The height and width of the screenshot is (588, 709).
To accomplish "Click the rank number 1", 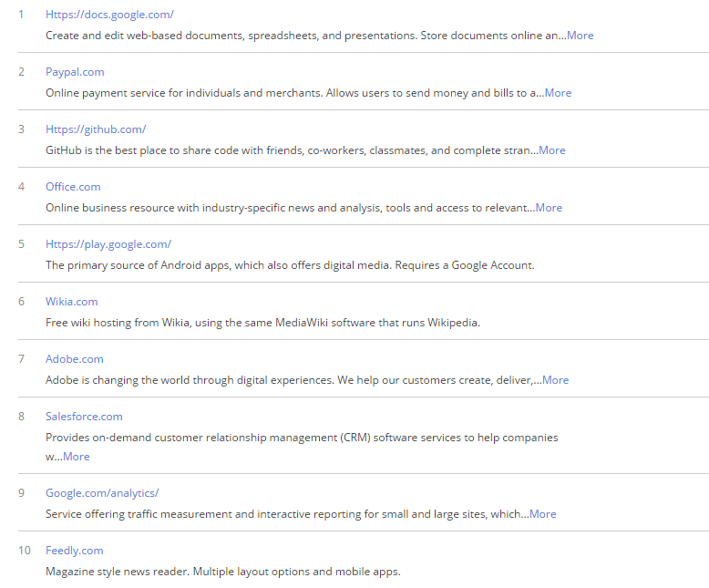I will (x=21, y=15).
